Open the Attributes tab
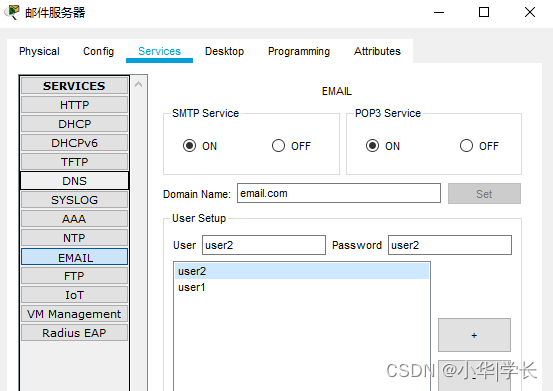 click(377, 51)
